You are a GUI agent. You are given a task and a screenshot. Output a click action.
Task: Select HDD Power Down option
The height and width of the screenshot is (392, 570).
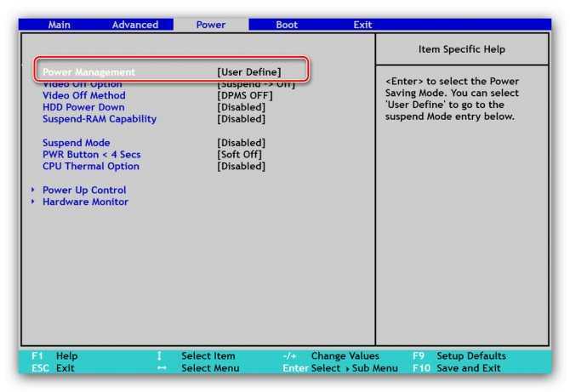pyautogui.click(x=83, y=107)
